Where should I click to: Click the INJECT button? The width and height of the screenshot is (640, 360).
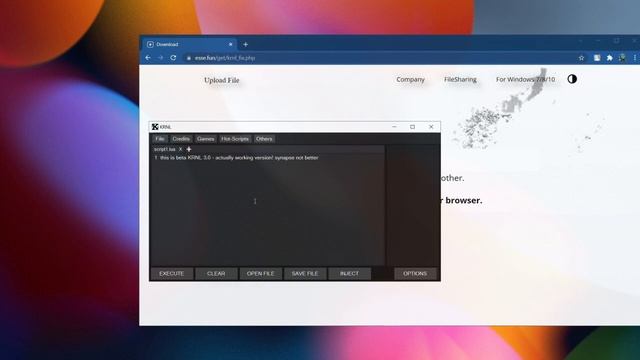[349, 273]
